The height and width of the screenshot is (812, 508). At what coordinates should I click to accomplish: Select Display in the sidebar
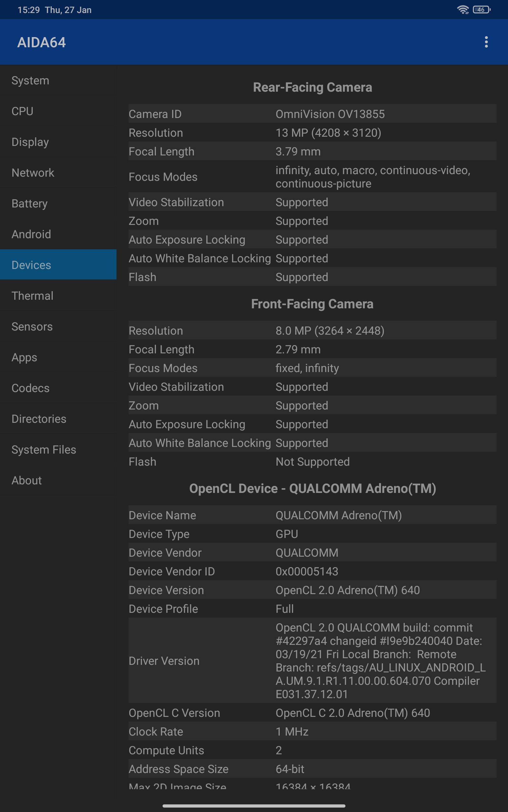58,142
